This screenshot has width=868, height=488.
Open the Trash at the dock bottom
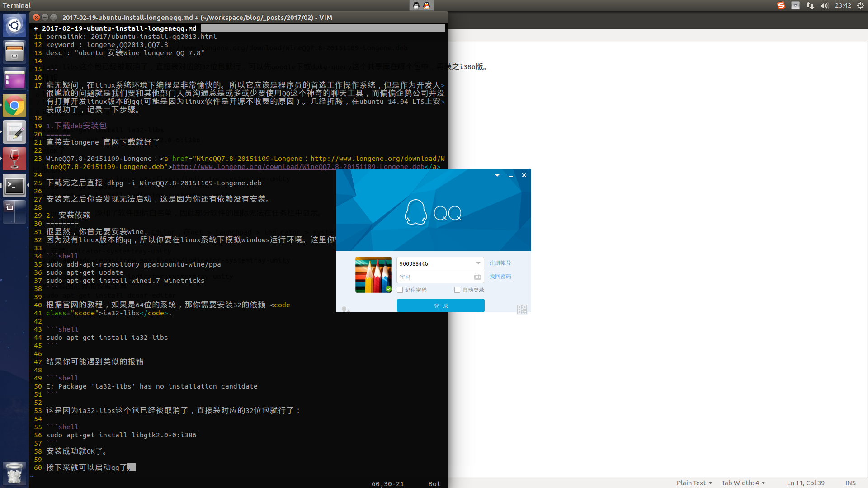(x=14, y=473)
